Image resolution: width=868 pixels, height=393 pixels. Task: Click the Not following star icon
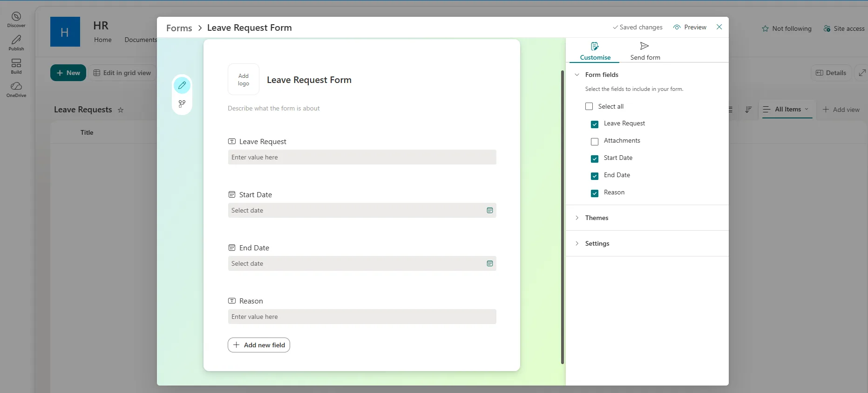click(x=765, y=28)
